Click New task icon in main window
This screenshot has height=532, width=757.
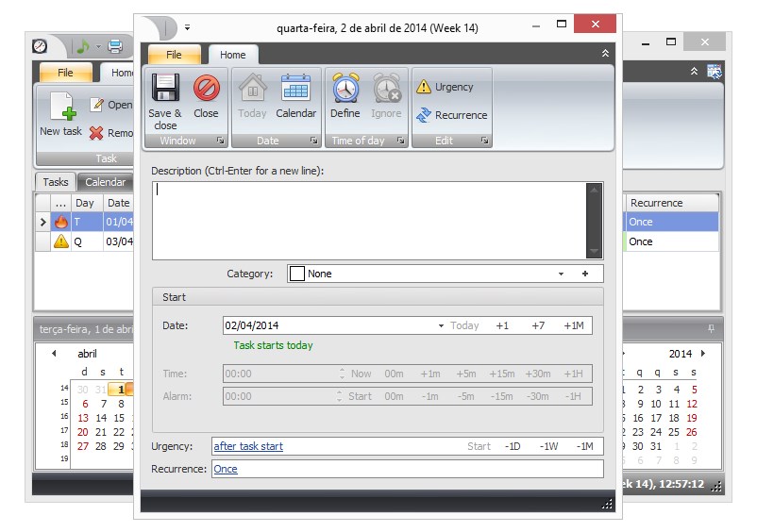pyautogui.click(x=63, y=106)
